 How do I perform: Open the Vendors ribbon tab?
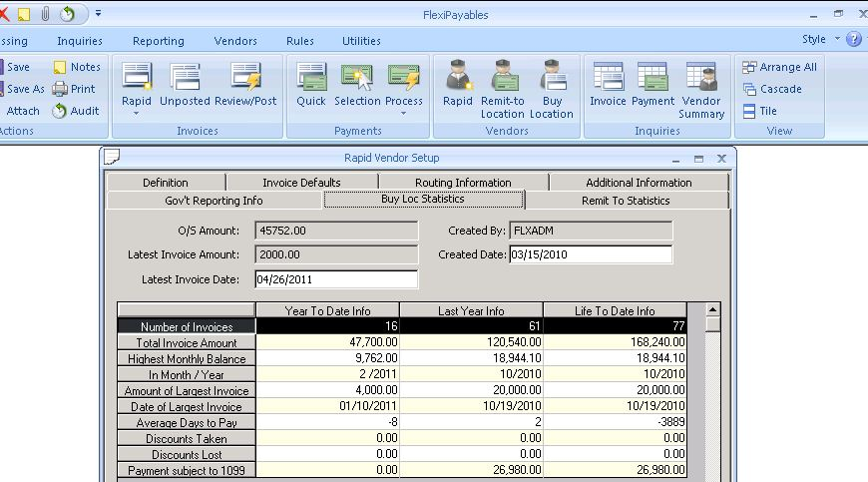click(235, 41)
